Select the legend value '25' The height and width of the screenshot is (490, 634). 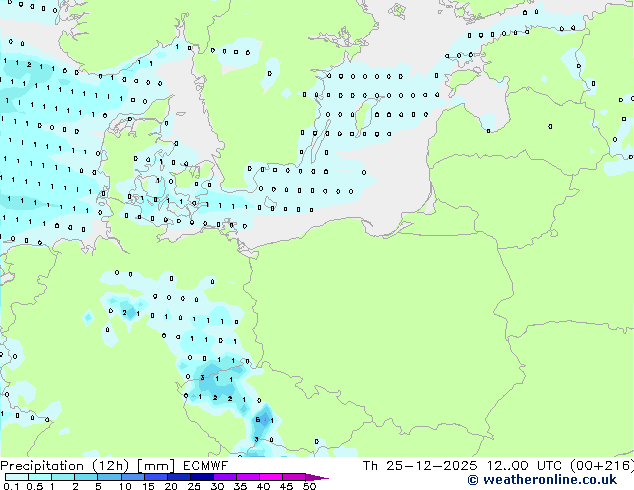194,486
